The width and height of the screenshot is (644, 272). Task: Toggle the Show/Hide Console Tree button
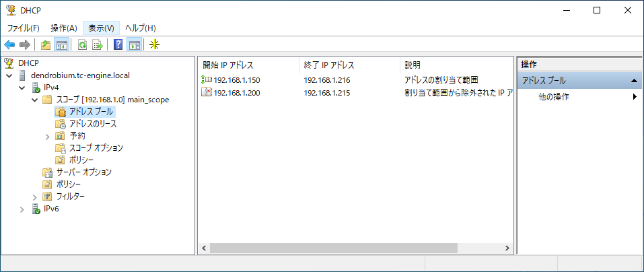coord(62,45)
